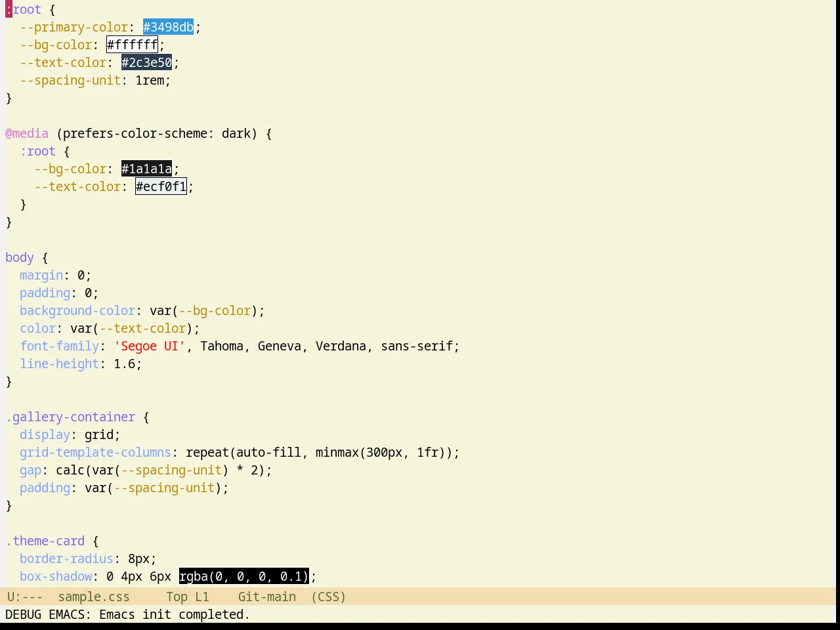
Task: Click the grid-template-columns property
Action: coord(95,452)
